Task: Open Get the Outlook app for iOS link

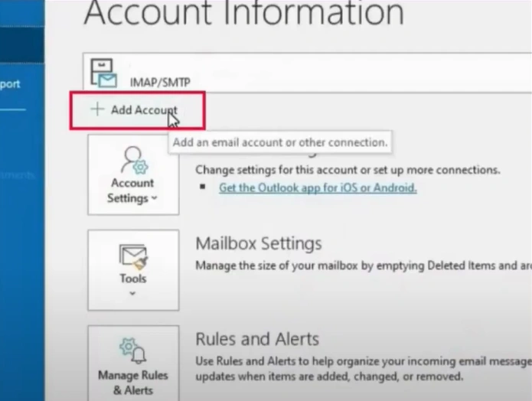Action: [318, 187]
